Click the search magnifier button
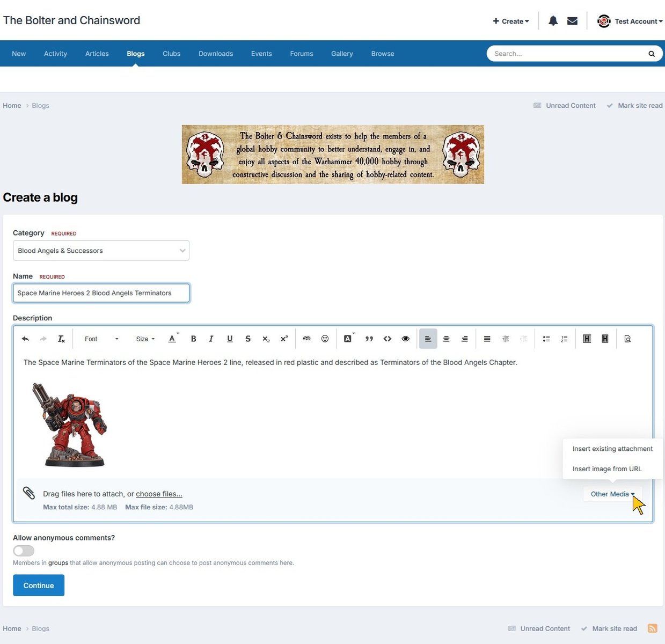This screenshot has width=665, height=644. click(652, 54)
